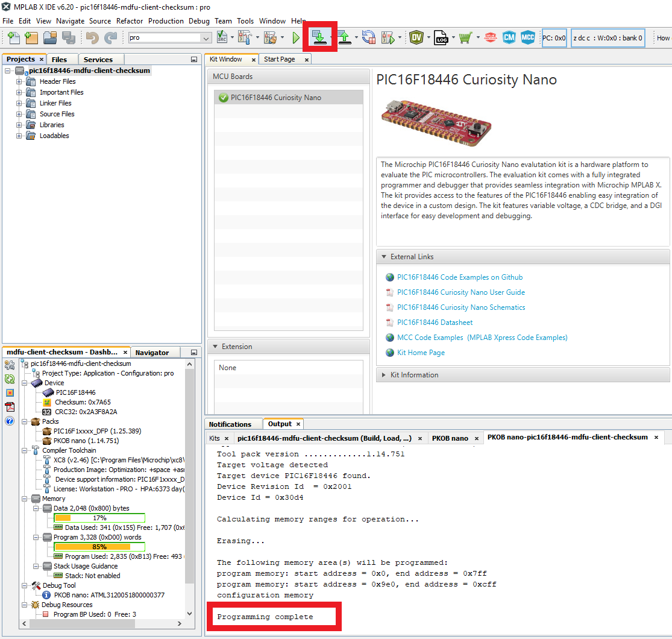The image size is (672, 639).
Task: Click the Hold in Reset icon
Action: pos(369,38)
